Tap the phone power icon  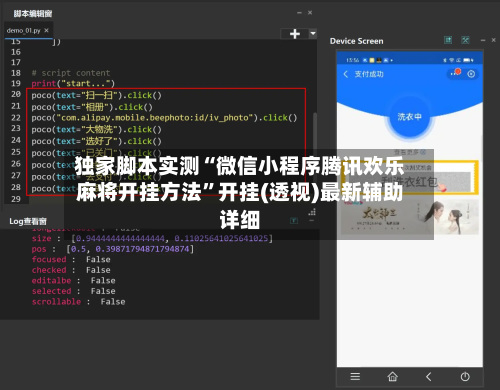coord(465,377)
